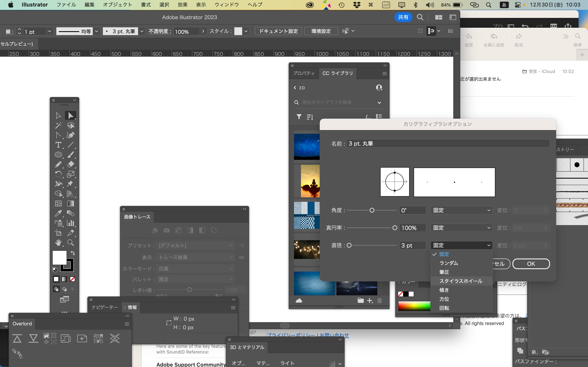Open the 角度 固定 dropdown
Image resolution: width=588 pixels, height=367 pixels.
pyautogui.click(x=461, y=210)
